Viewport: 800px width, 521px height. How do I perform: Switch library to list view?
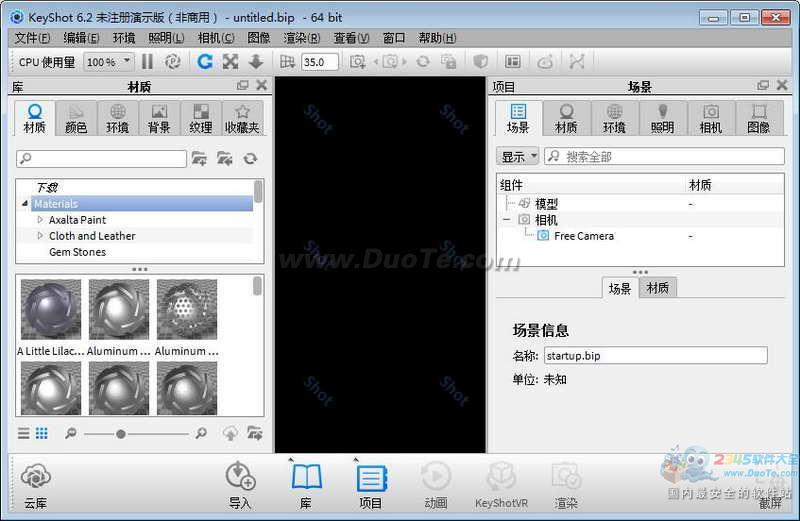pyautogui.click(x=23, y=434)
